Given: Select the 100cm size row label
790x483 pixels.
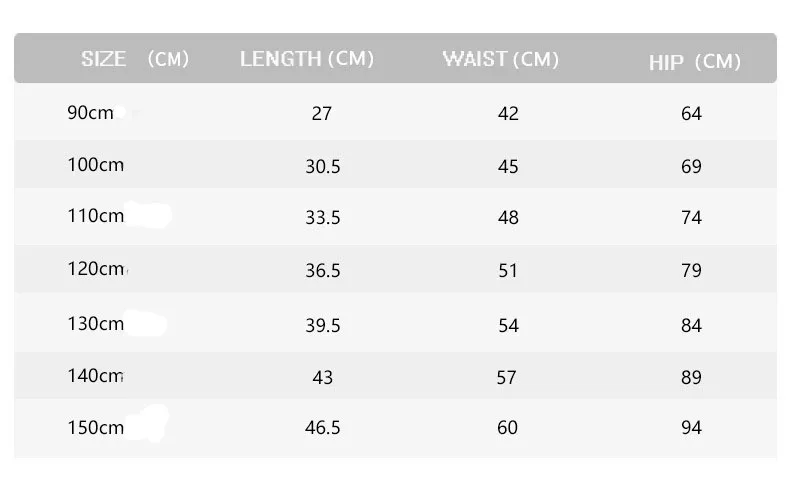Looking at the screenshot, I should click(x=96, y=165).
